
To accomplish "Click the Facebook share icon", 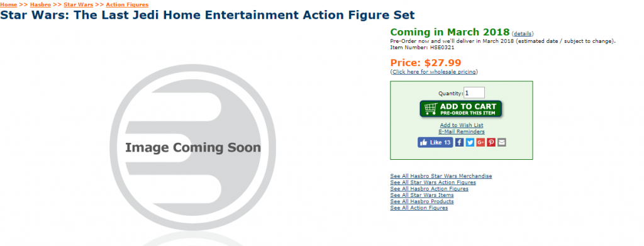I will click(x=460, y=143).
